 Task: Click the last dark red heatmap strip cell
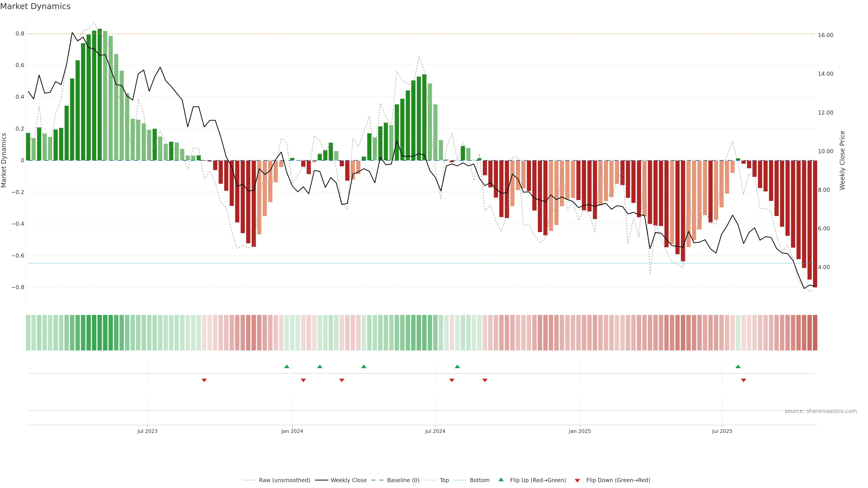(x=815, y=333)
